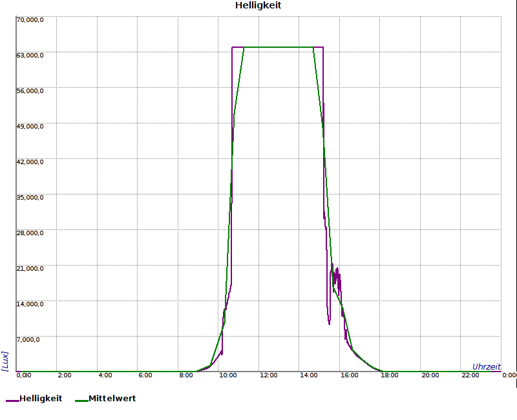Click the chart title Helligkeit
The height and width of the screenshot is (420, 517).
[x=258, y=5]
